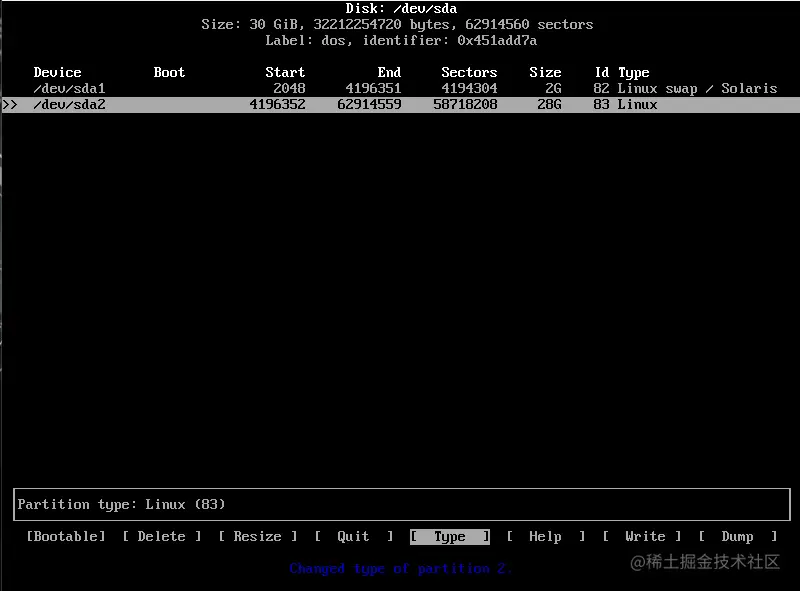Viewport: 800px width, 591px height.
Task: Click the End column header
Action: 389,72
